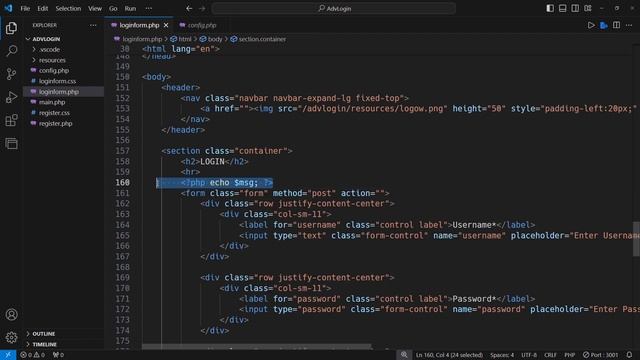Screen dimensions: 640x360
Task: Expand the .vscode folder
Action: (x=49, y=49)
